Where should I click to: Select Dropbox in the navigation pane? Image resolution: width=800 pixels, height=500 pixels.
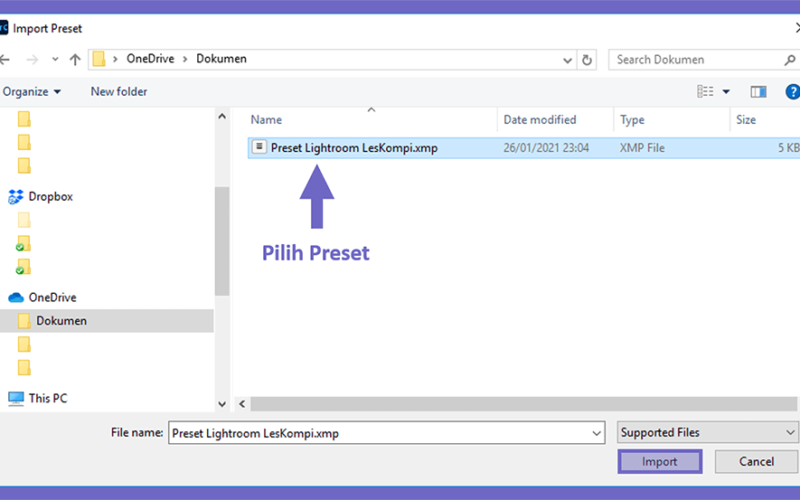click(51, 196)
